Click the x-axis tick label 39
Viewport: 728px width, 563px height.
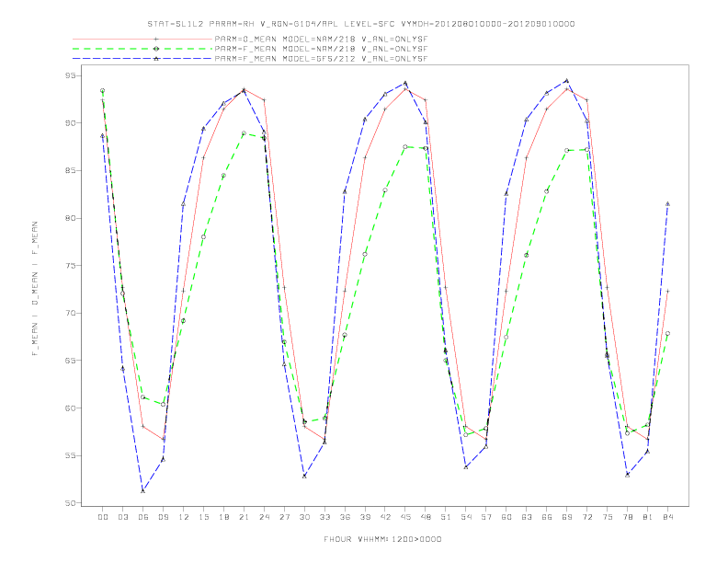coord(365,517)
